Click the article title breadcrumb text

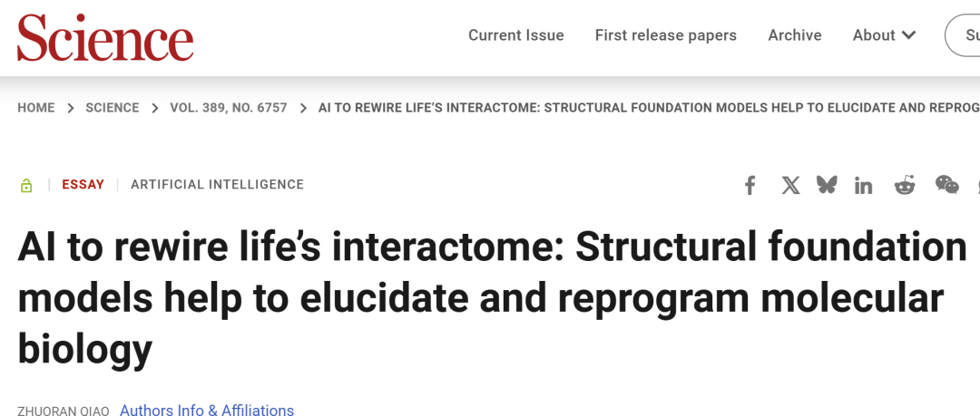tap(649, 108)
